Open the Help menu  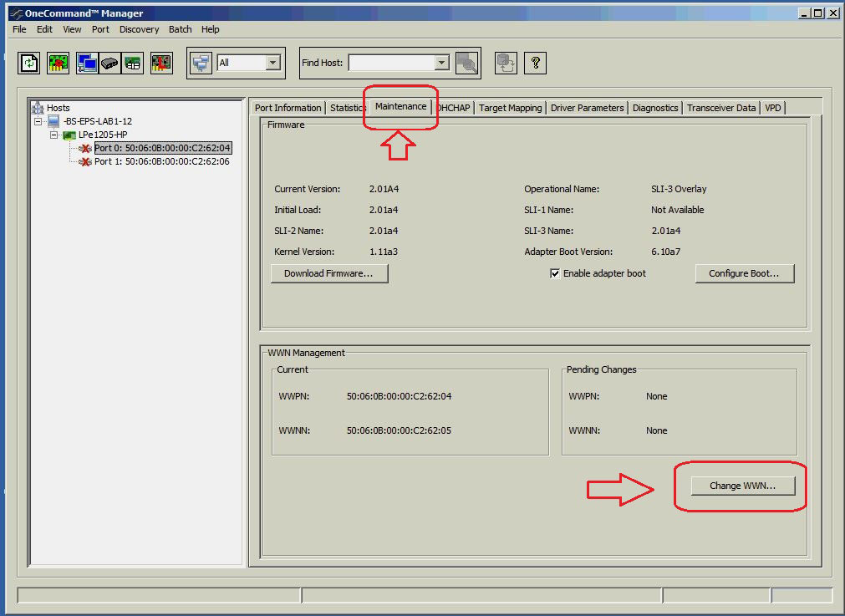(x=210, y=29)
